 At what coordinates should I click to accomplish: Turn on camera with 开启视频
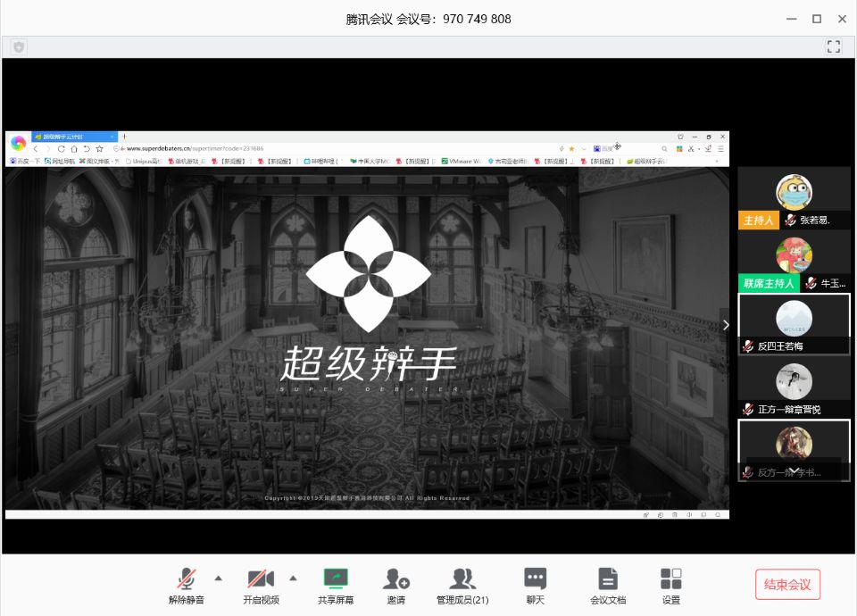[x=261, y=579]
